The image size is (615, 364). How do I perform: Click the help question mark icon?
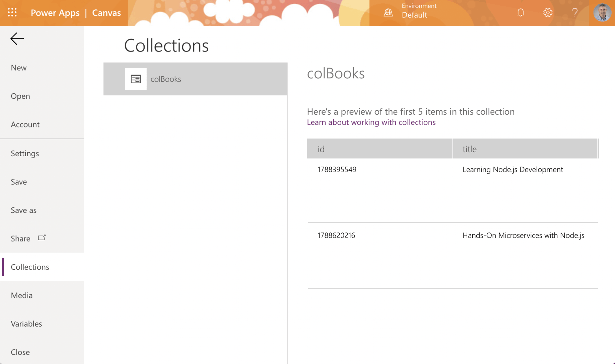coord(575,13)
